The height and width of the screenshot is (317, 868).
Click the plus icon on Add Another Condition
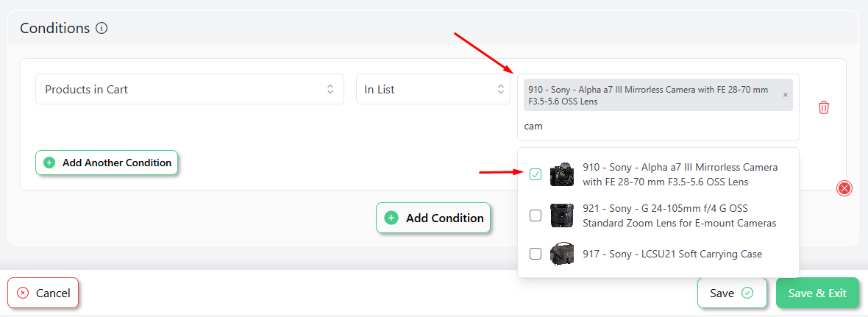point(49,163)
